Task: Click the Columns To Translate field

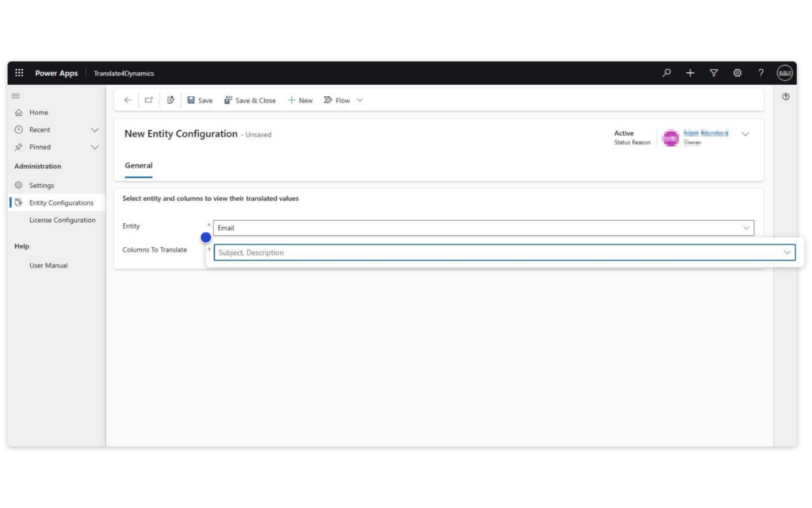Action: (504, 252)
